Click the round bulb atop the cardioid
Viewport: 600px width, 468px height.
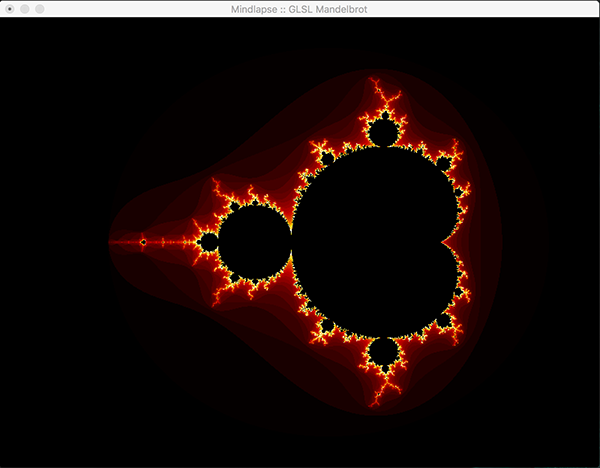click(381, 132)
